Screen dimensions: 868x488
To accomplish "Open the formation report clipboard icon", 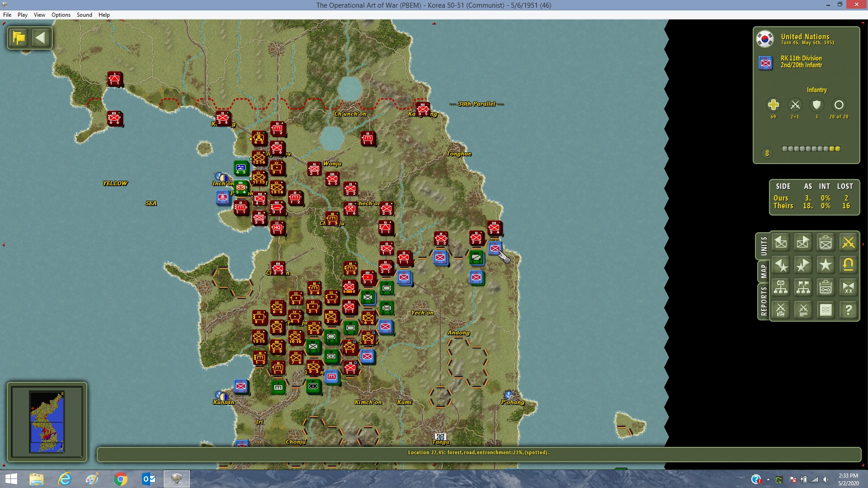I will pos(826,287).
